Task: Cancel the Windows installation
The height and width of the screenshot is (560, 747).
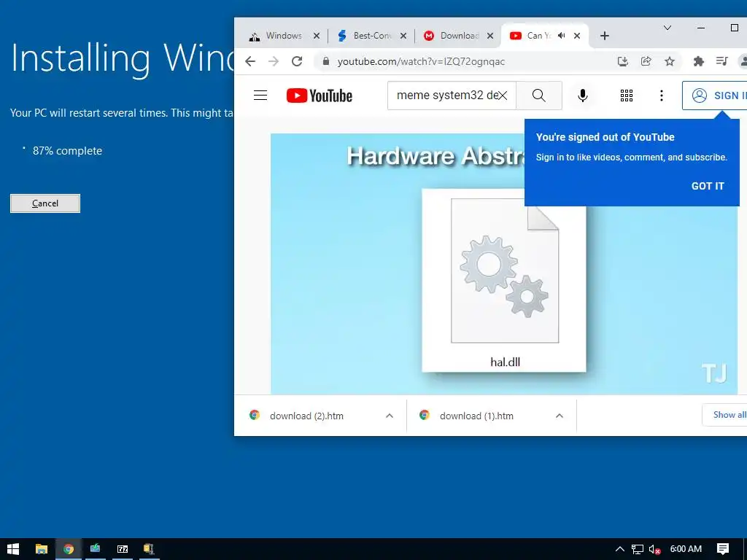Action: click(45, 203)
